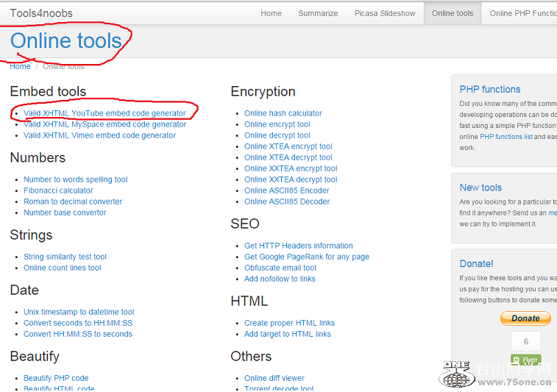This screenshot has width=557, height=392.
Task: Open Number base convertor link
Action: coord(65,213)
